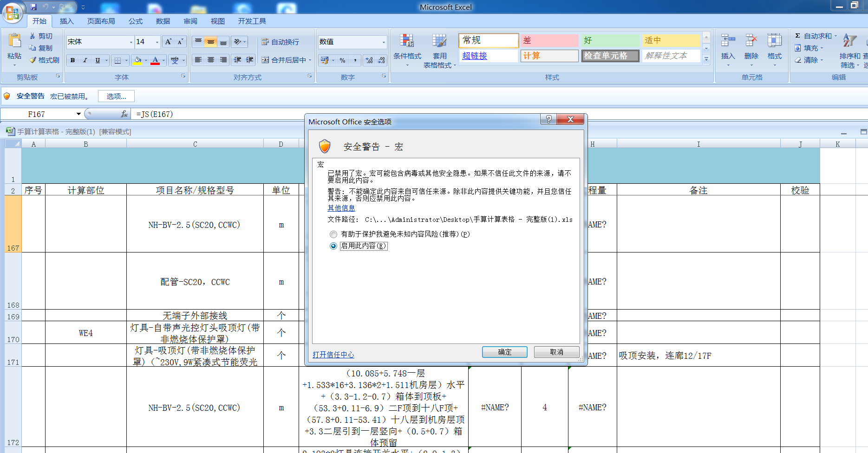Screen dimensions: 868x453
Task: Click the yellow fill color bucket
Action: coord(137,60)
